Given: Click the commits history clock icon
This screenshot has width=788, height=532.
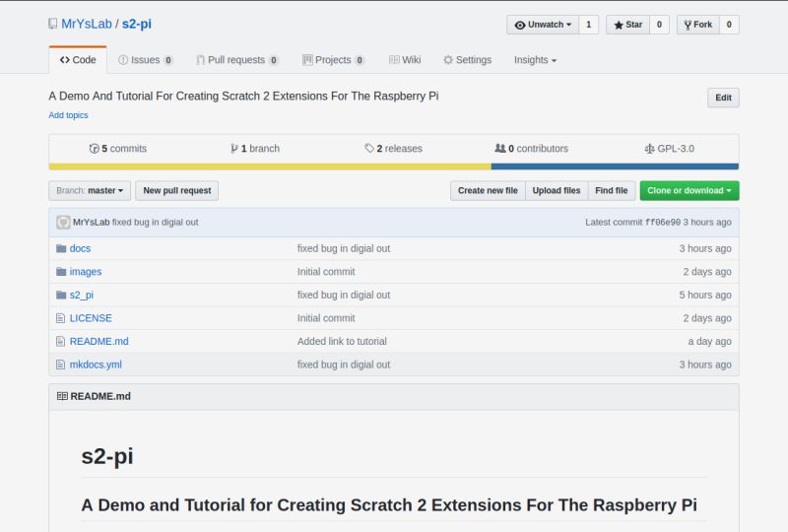Looking at the screenshot, I should click(x=94, y=149).
